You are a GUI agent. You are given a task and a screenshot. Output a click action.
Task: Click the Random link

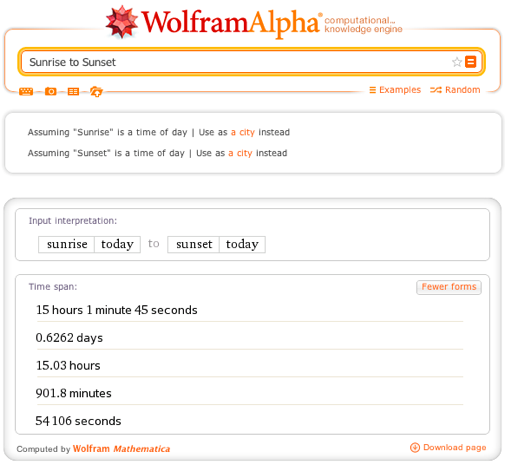[x=455, y=90]
